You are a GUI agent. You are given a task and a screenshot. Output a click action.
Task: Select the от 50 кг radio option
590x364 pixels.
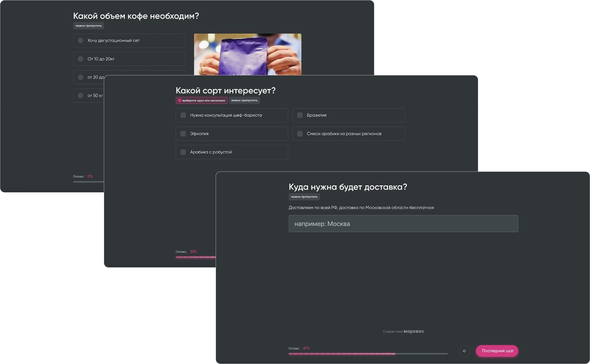[x=81, y=96]
